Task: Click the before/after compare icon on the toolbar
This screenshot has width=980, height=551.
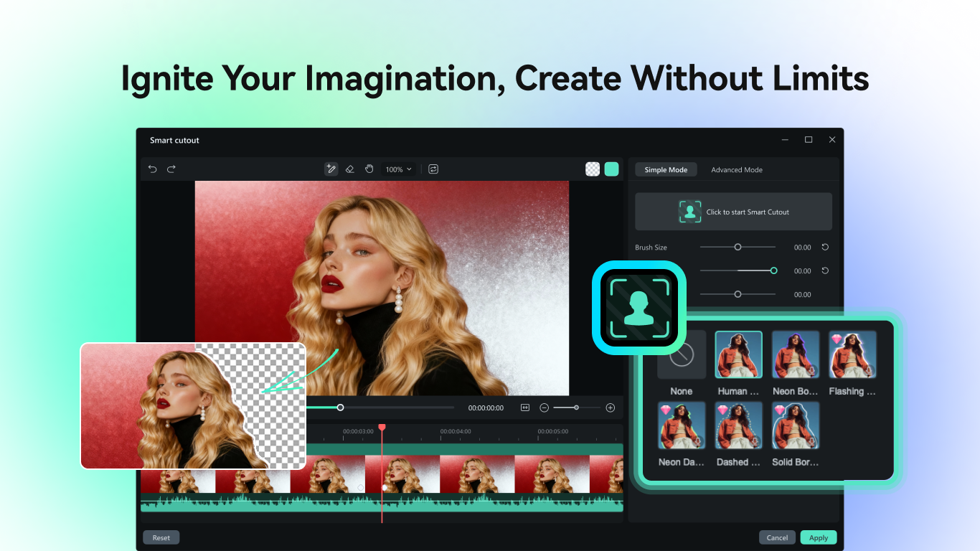Action: (x=433, y=169)
